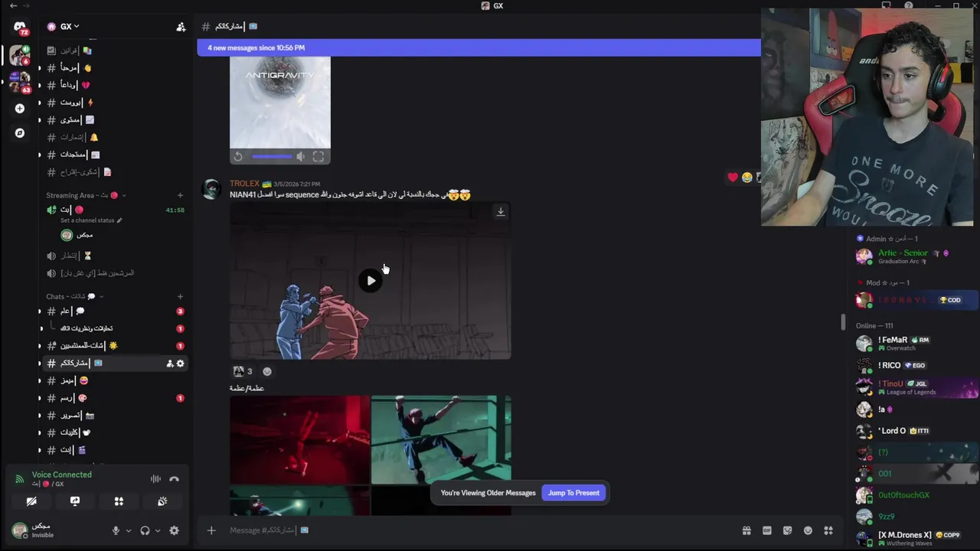Open the sticker picker
980x551 pixels.
coord(787,530)
